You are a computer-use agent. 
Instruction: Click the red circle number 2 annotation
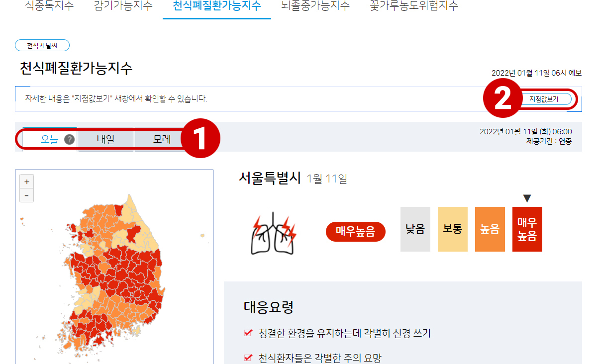[x=503, y=99]
